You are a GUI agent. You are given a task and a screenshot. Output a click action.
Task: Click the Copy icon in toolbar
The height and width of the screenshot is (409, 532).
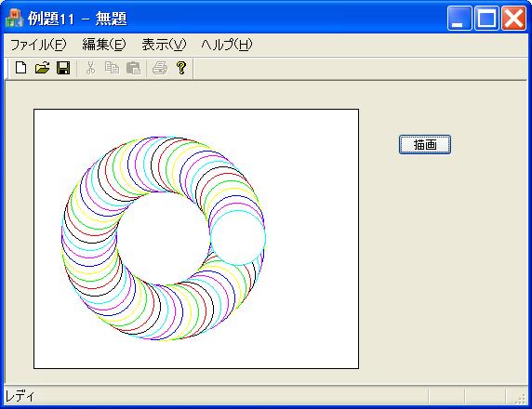tap(112, 68)
